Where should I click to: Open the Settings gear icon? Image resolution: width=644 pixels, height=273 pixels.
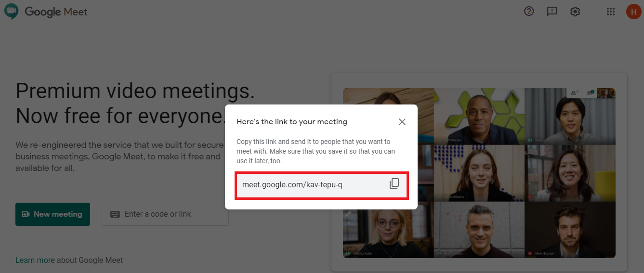(575, 12)
